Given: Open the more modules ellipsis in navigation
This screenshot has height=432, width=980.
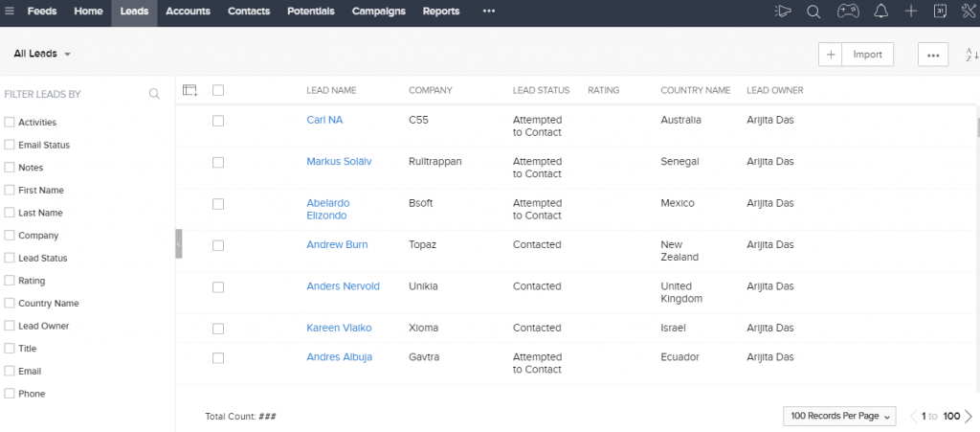Looking at the screenshot, I should 489,11.
